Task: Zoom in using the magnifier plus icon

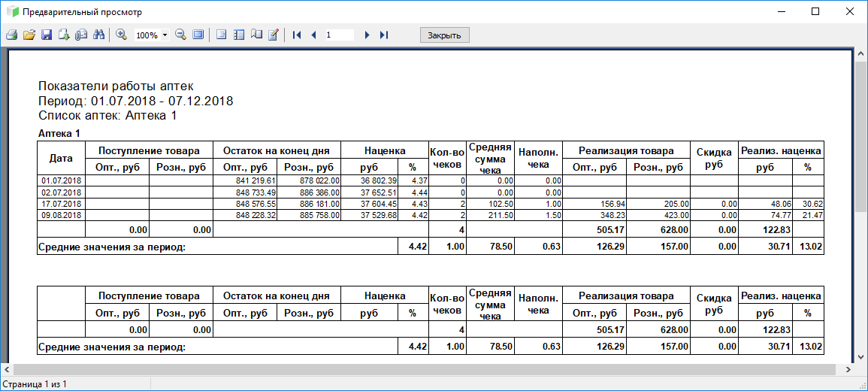Action: click(121, 35)
